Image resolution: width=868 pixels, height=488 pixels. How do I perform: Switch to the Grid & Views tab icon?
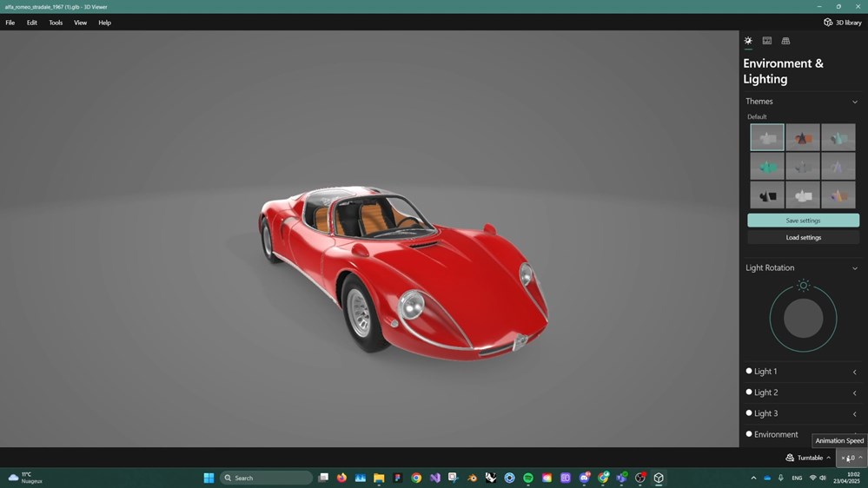pos(785,41)
